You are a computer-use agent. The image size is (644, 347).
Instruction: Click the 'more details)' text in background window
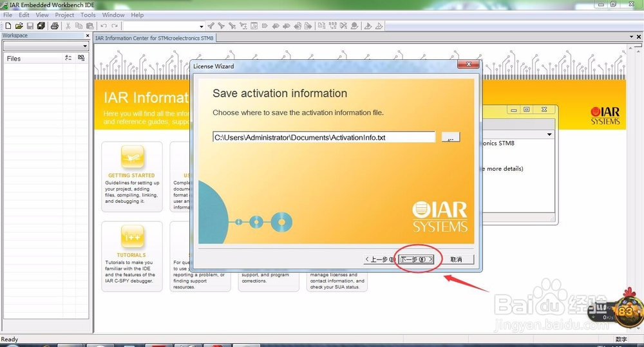pos(505,169)
